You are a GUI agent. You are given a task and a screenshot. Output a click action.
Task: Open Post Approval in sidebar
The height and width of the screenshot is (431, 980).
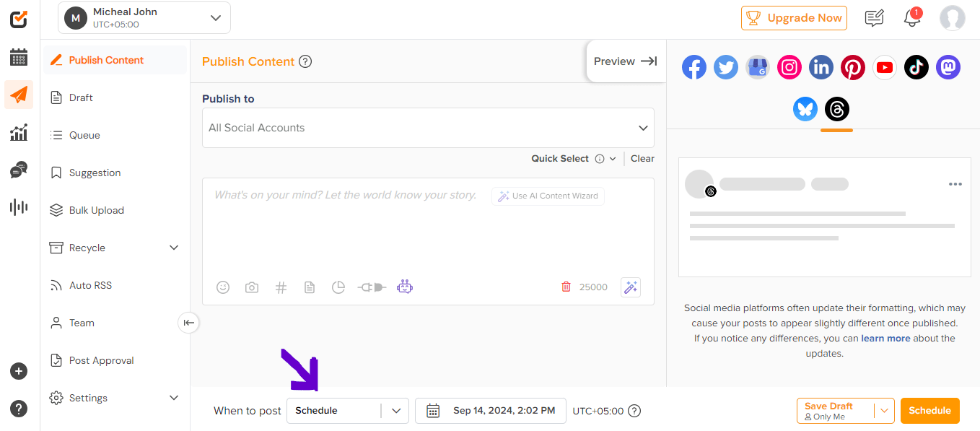(x=115, y=360)
